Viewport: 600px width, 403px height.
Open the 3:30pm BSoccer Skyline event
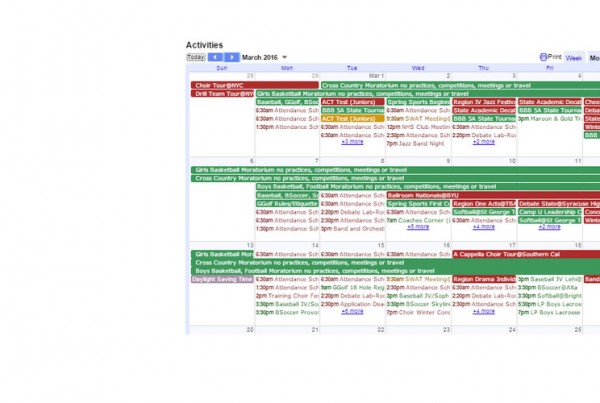[x=418, y=304]
